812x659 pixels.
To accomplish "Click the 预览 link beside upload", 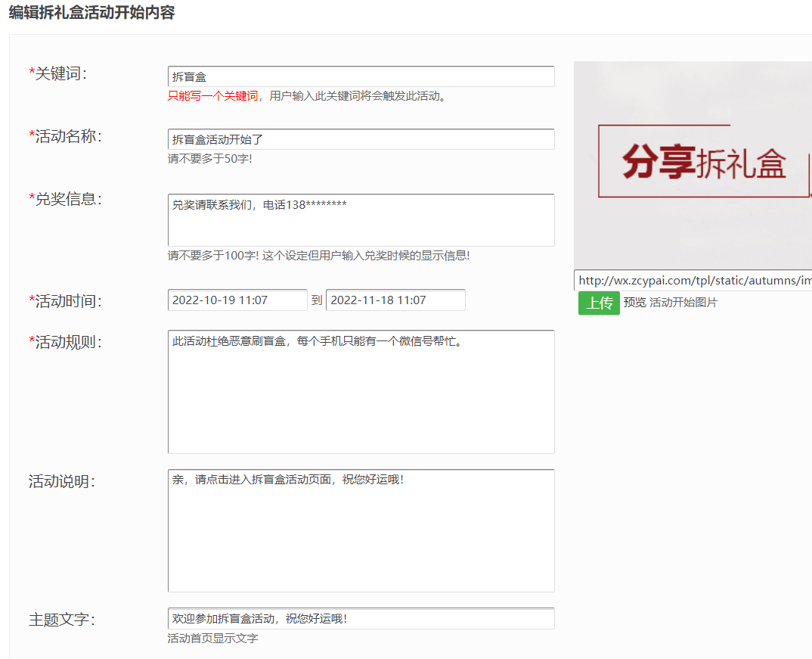I will click(634, 303).
